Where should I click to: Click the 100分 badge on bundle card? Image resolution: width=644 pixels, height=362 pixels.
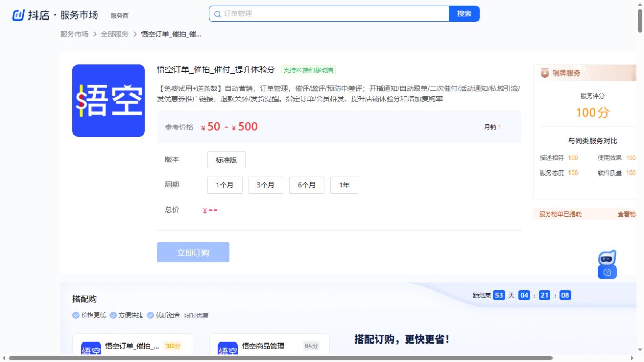[173, 346]
